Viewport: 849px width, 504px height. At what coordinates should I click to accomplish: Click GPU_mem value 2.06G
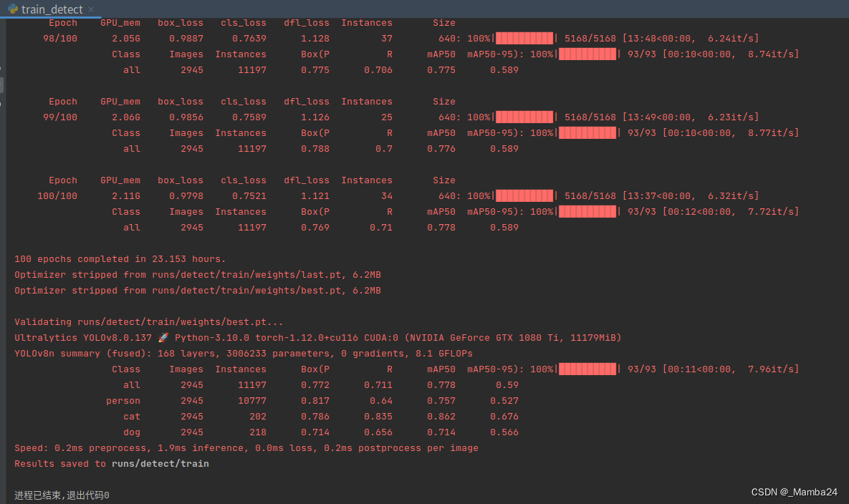[126, 117]
